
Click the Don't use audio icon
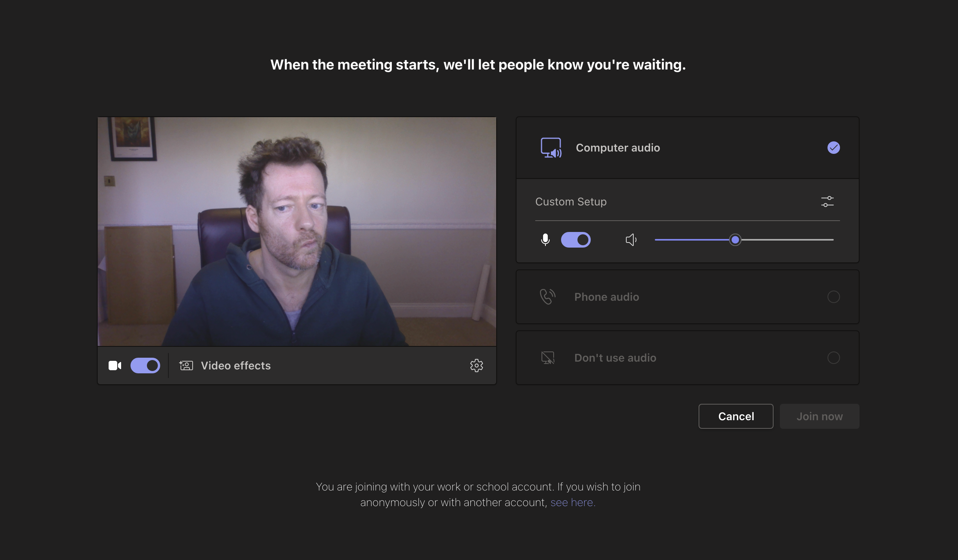[548, 358]
